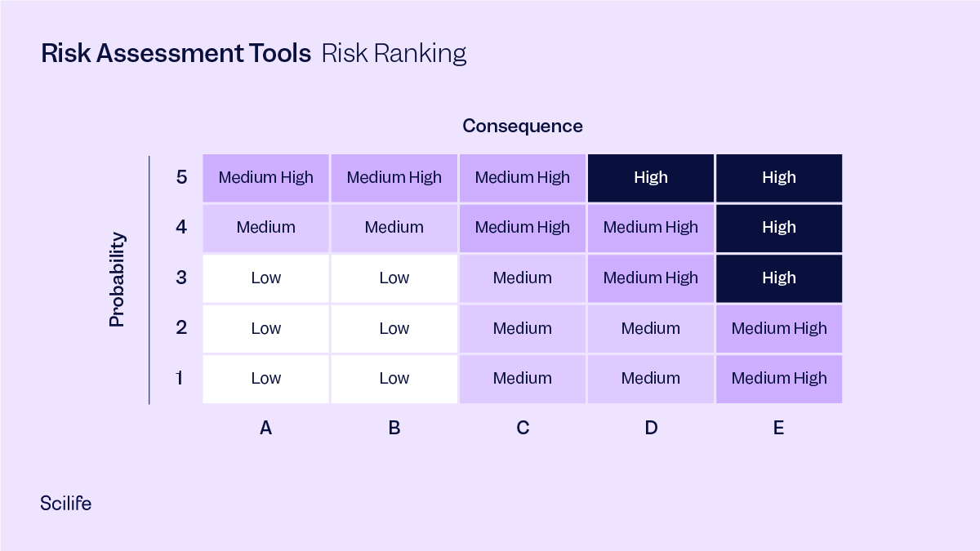
Task: Click the Medium cell in row 4, column B
Action: (394, 228)
